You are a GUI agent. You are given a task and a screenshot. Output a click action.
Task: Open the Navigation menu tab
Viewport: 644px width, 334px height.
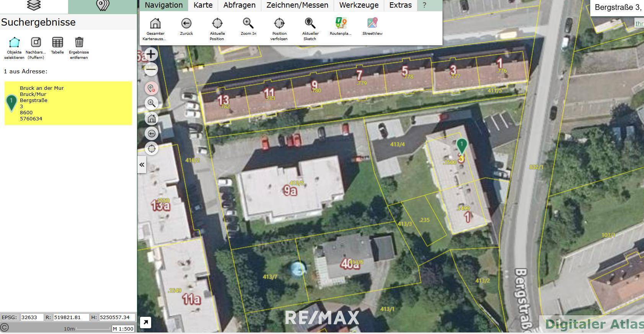pyautogui.click(x=163, y=5)
